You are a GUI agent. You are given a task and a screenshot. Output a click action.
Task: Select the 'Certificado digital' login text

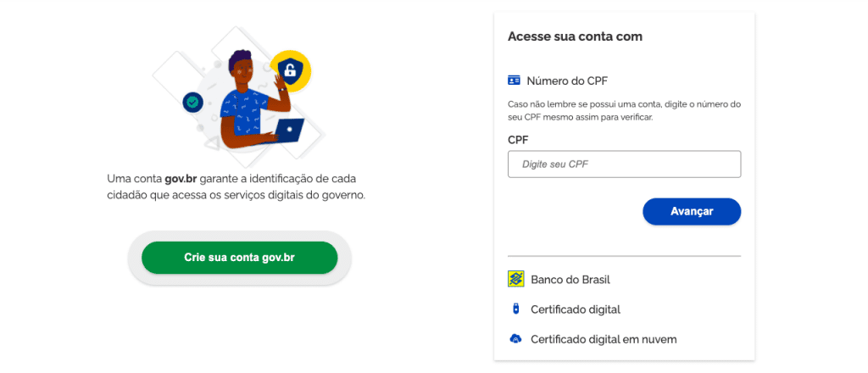click(576, 309)
